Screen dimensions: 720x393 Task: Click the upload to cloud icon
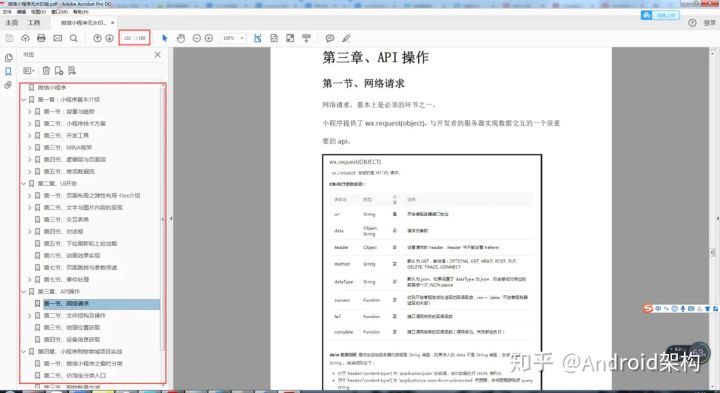coord(25,38)
